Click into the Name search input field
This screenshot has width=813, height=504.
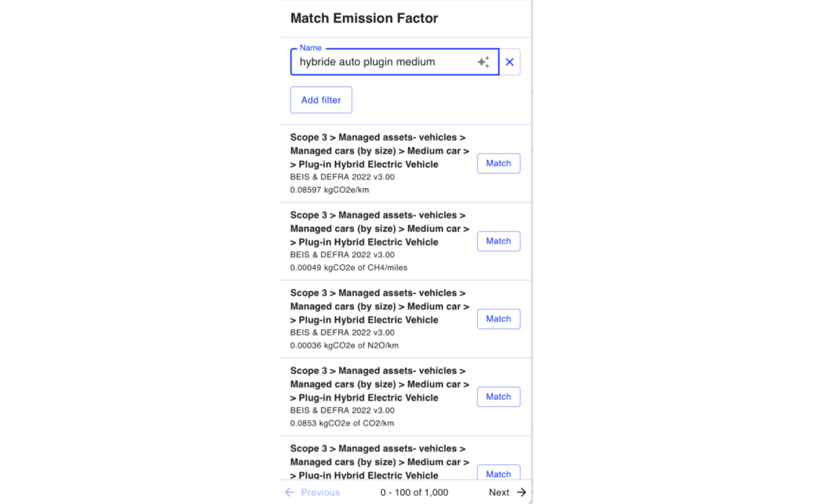(381, 62)
